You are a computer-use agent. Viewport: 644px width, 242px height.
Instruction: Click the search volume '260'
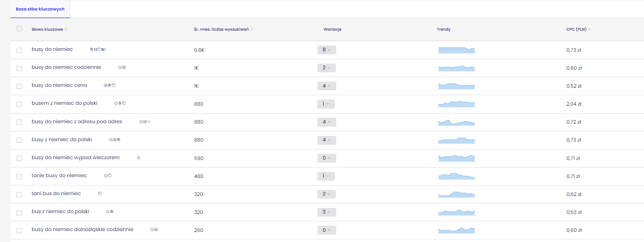[199, 230]
